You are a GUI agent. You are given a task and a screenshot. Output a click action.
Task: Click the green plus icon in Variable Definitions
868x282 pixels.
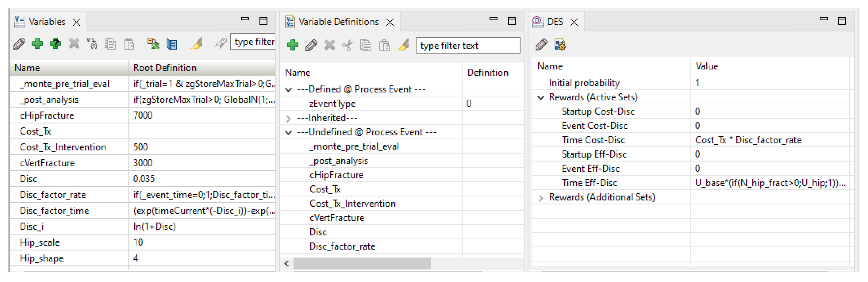click(292, 45)
